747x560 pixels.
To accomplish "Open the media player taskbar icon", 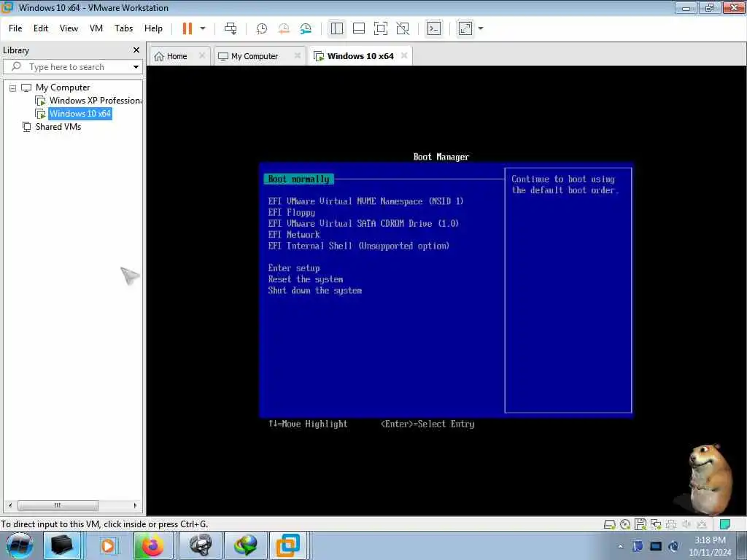I will (x=108, y=545).
